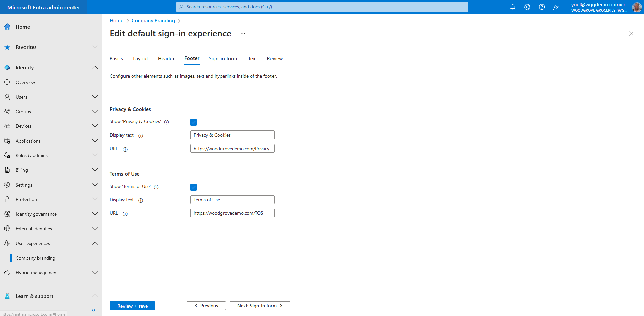The width and height of the screenshot is (644, 316).
Task: Click the Review + save button
Action: (132, 306)
